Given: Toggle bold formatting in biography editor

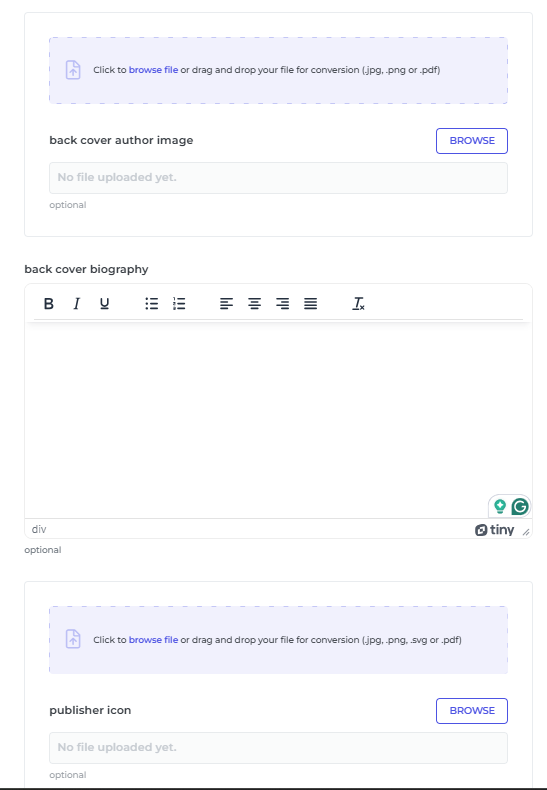Looking at the screenshot, I should tap(49, 303).
